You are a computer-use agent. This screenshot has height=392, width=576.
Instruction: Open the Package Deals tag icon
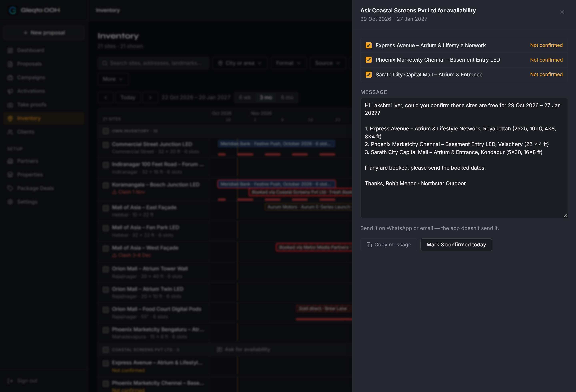tap(10, 188)
